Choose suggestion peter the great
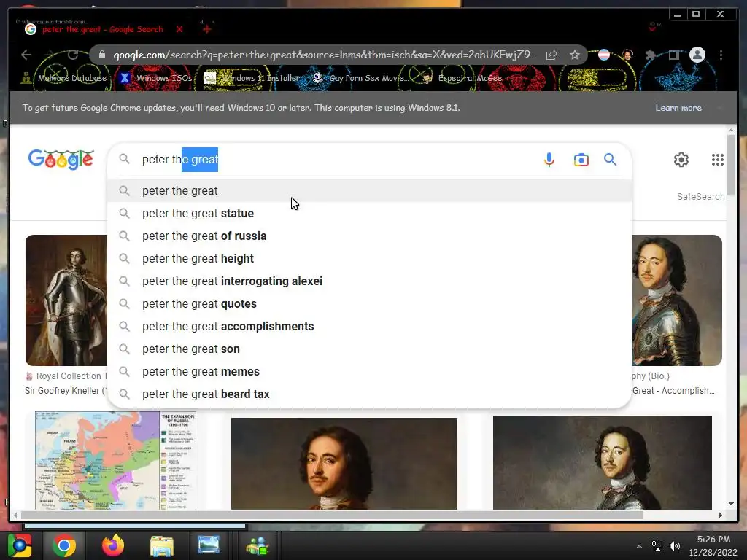This screenshot has width=747, height=560. point(370,191)
